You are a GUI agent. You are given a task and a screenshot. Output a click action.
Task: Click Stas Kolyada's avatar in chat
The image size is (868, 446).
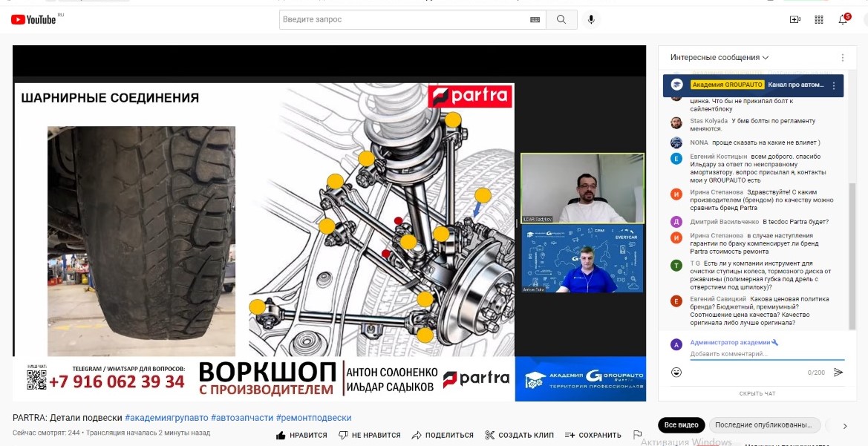676,123
